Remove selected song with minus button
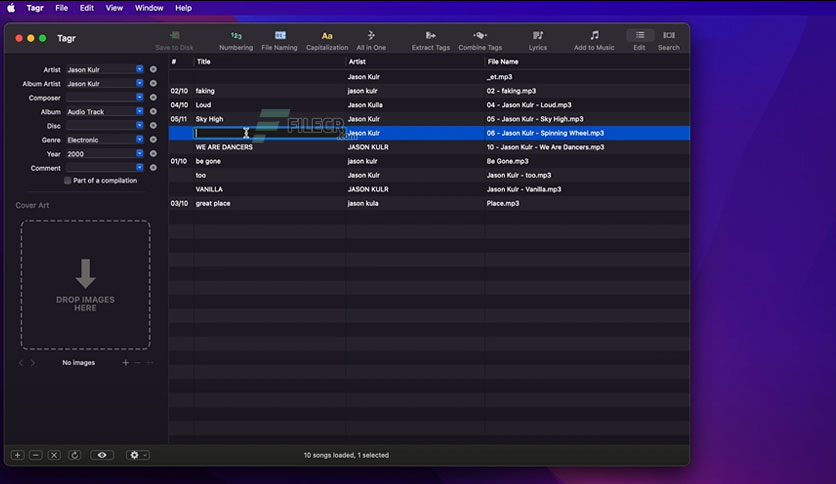The width and height of the screenshot is (836, 484). coord(36,455)
